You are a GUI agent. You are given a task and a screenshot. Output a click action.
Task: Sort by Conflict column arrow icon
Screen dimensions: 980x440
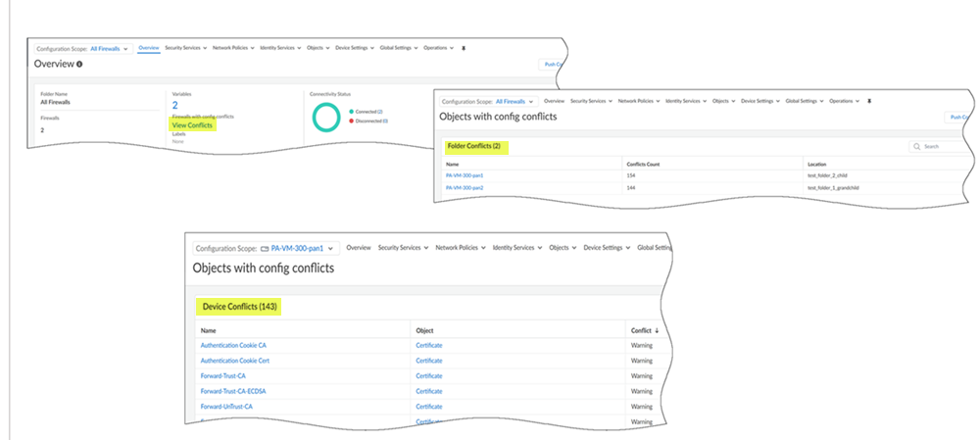(x=656, y=330)
